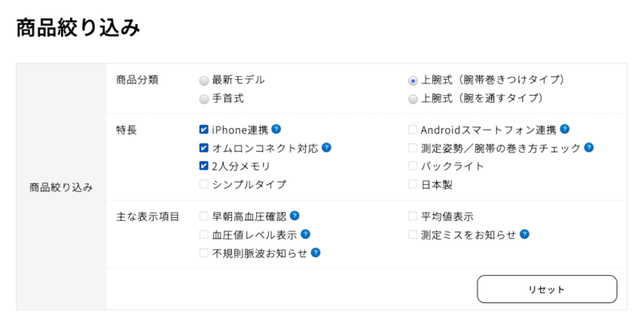Tick the 平均値表示 checkbox
This screenshot has width=644, height=328.
(413, 216)
